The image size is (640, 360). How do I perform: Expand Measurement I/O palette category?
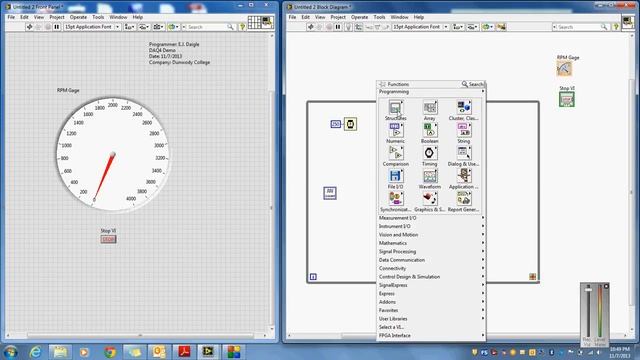(431, 218)
